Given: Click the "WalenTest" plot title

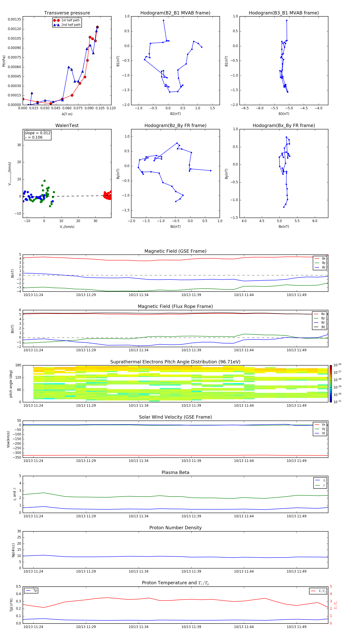Looking at the screenshot, I should click(67, 125).
